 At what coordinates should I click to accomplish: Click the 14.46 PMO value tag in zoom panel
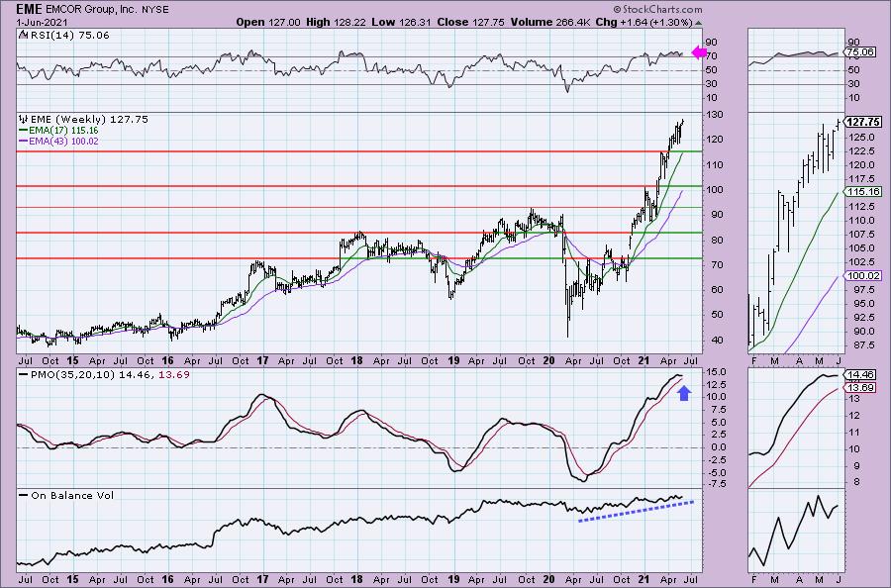click(859, 375)
